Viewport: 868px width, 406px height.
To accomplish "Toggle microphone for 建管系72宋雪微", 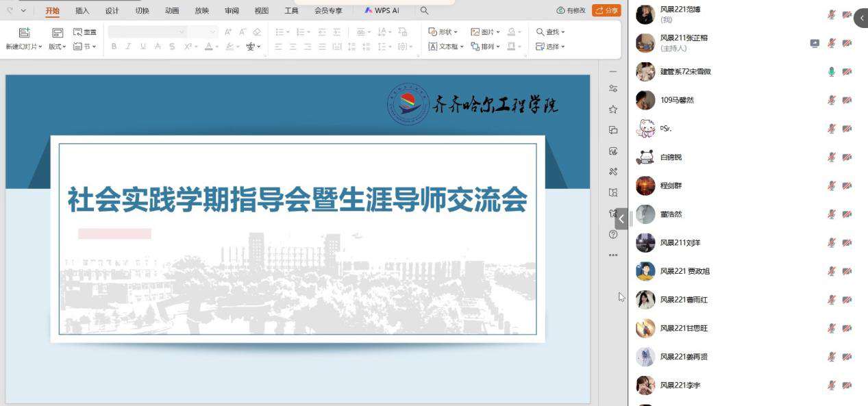I will coord(831,72).
